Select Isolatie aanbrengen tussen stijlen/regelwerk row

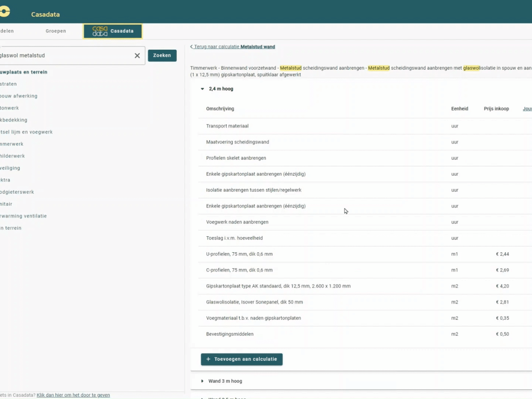tap(365, 190)
